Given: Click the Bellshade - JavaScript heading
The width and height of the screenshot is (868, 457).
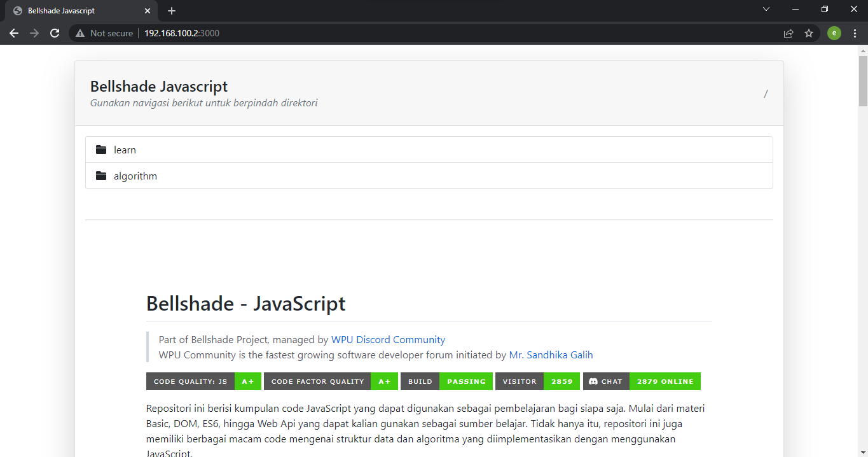Looking at the screenshot, I should 246,304.
